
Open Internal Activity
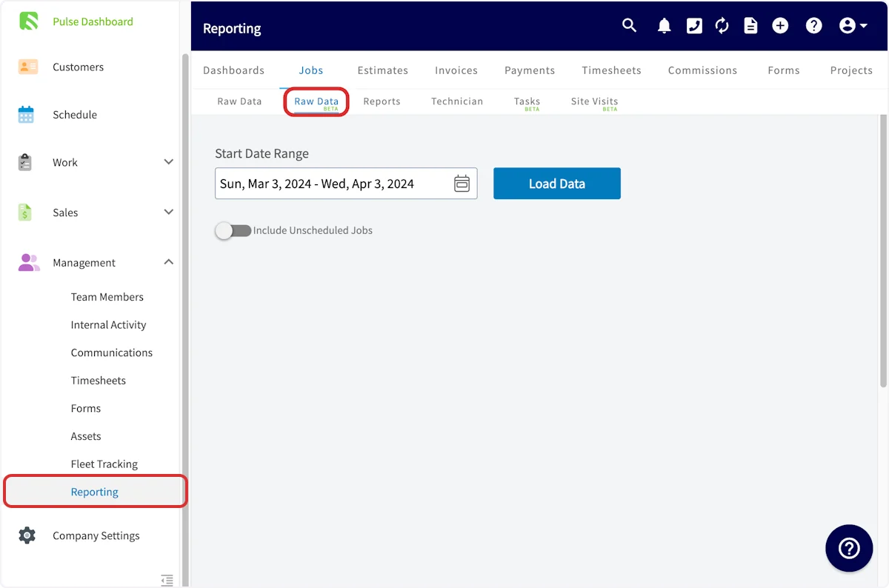(x=108, y=325)
